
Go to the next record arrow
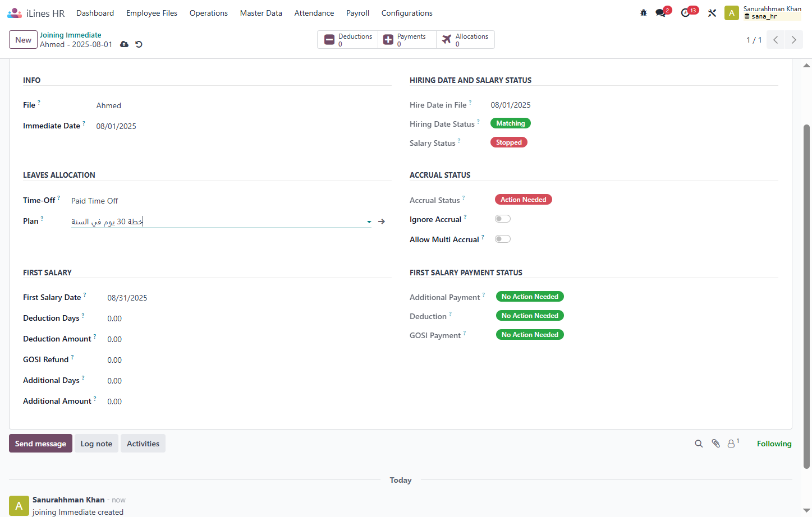pos(793,40)
